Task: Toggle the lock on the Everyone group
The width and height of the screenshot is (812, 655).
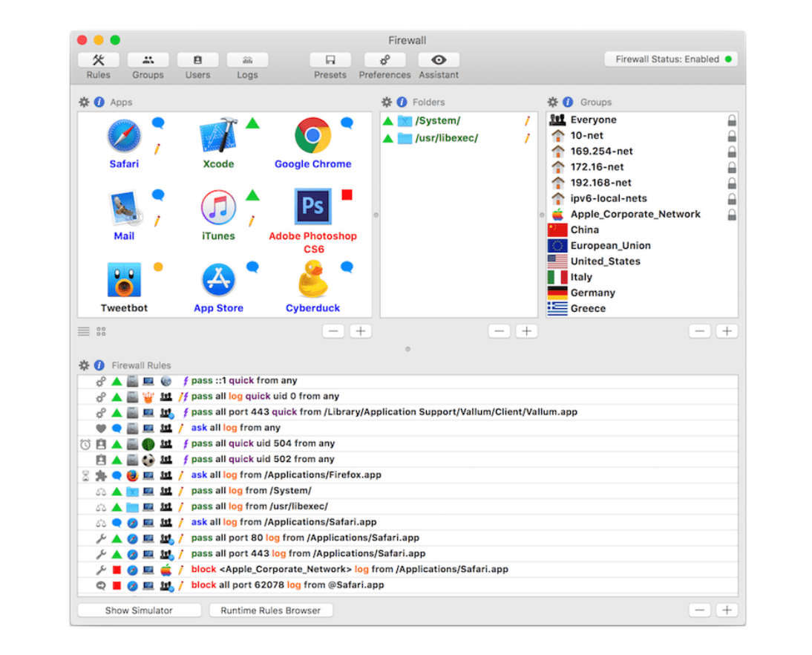Action: (x=732, y=120)
